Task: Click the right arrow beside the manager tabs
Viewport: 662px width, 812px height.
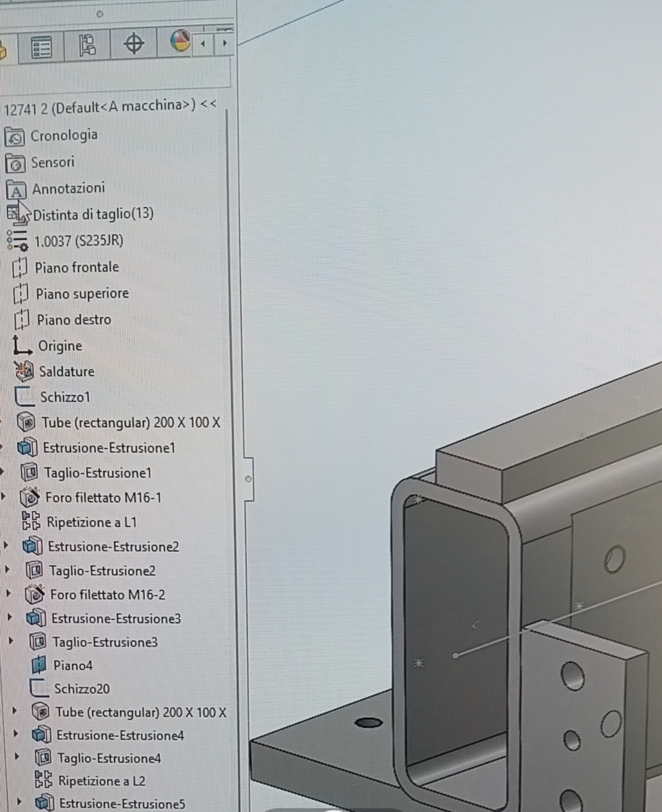Action: point(225,43)
